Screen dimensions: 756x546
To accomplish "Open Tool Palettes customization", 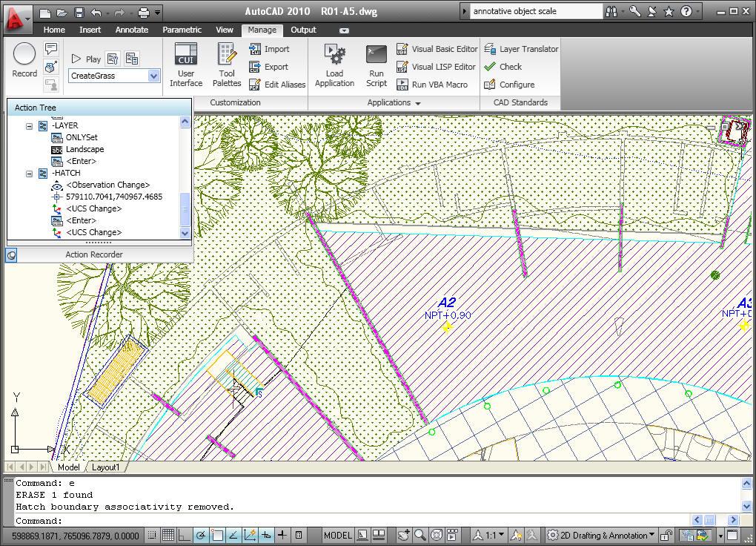I will pyautogui.click(x=227, y=65).
